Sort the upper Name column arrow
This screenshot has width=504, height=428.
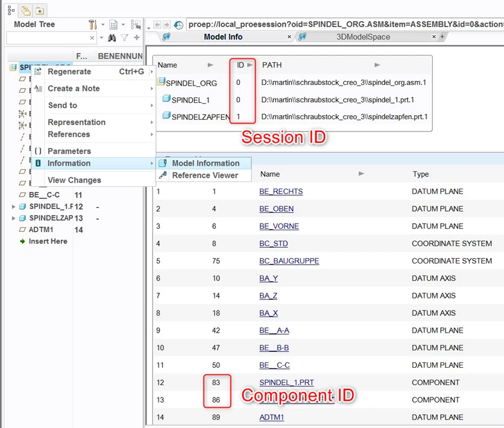click(210, 65)
